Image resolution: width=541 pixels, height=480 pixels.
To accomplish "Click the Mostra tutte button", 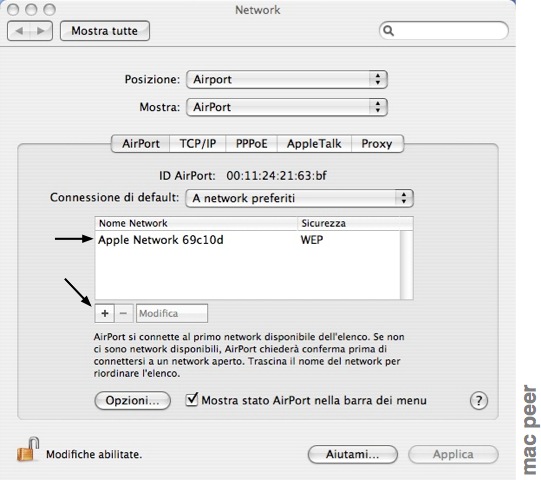I will (x=105, y=31).
